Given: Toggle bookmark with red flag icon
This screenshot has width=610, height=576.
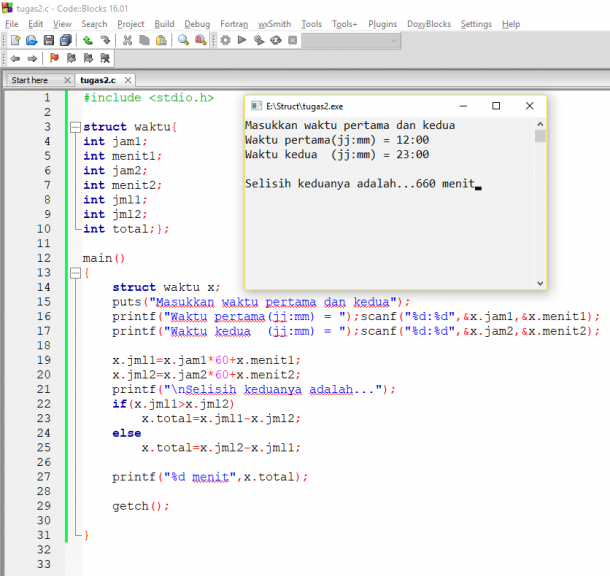Looking at the screenshot, I should point(54,58).
